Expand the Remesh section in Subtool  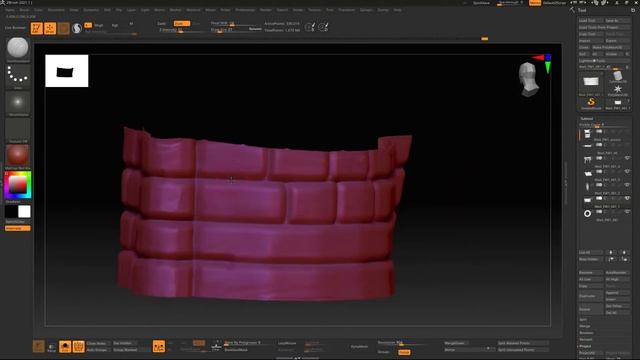coord(586,339)
